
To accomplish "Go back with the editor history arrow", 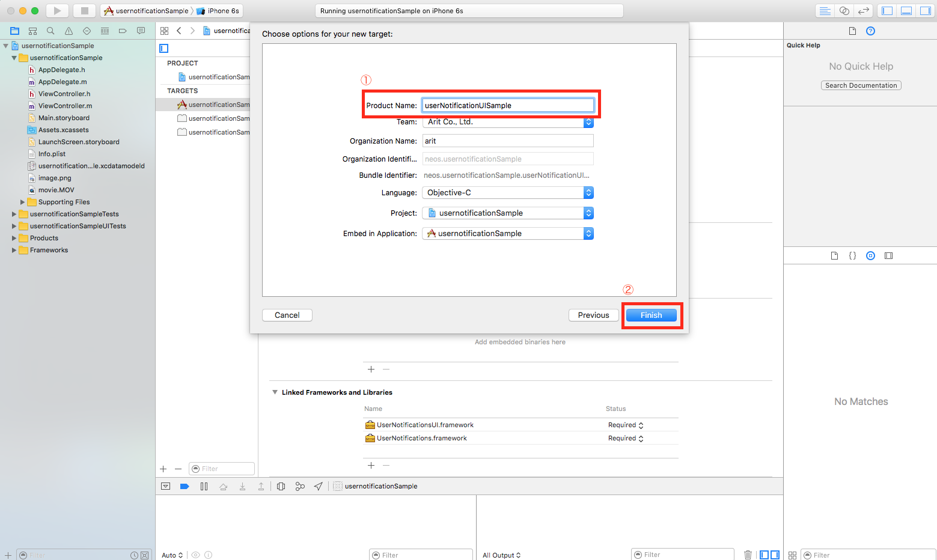I will tap(179, 31).
